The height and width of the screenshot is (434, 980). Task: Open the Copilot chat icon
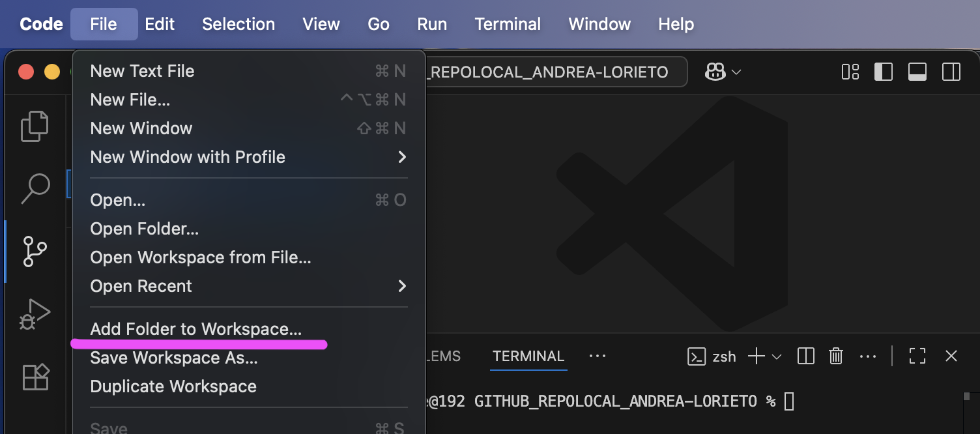[x=715, y=72]
